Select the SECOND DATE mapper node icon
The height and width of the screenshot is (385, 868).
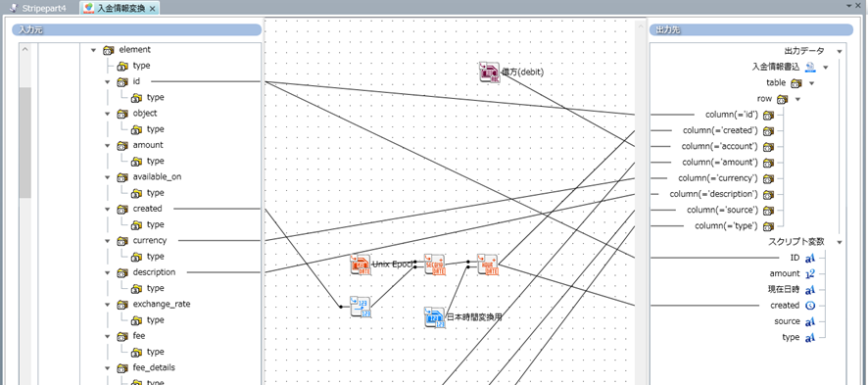[x=435, y=265]
